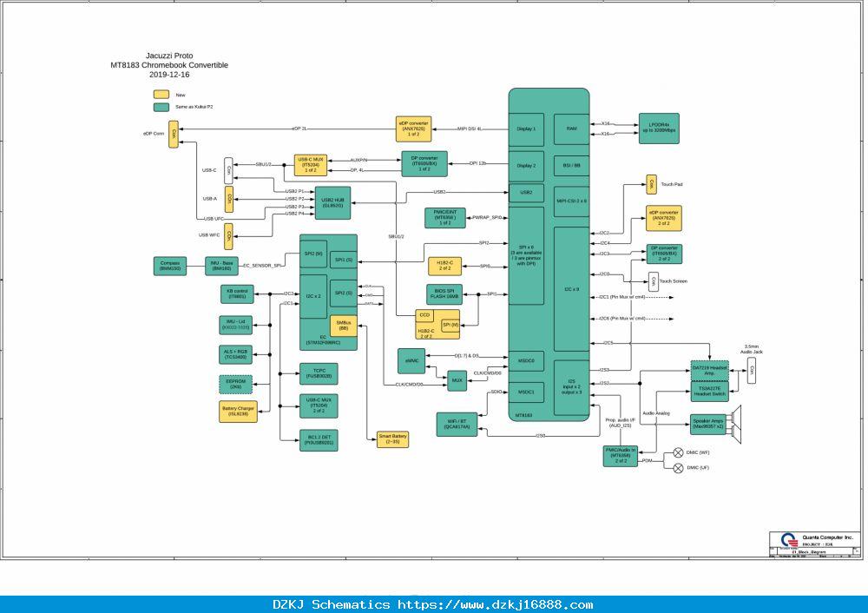868x613 pixels.
Task: Click the date "2019-12-16"
Action: pyautogui.click(x=169, y=74)
